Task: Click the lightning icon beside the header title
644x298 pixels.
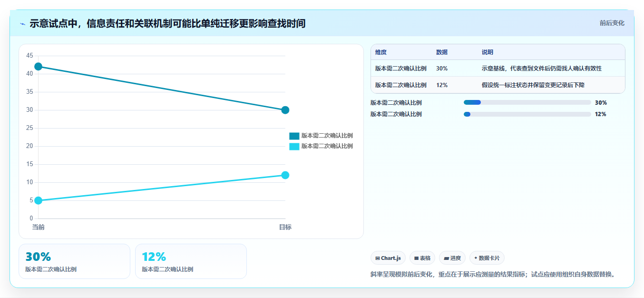Action: point(22,23)
